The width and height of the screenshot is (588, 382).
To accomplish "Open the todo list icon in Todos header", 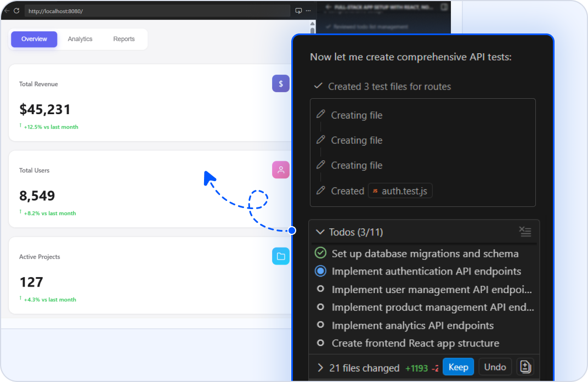I will (x=525, y=232).
